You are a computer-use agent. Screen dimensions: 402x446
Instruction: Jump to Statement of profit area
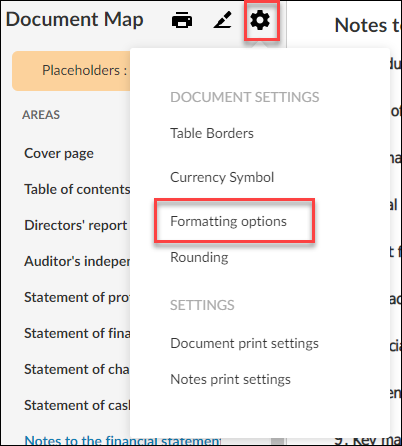click(x=77, y=297)
